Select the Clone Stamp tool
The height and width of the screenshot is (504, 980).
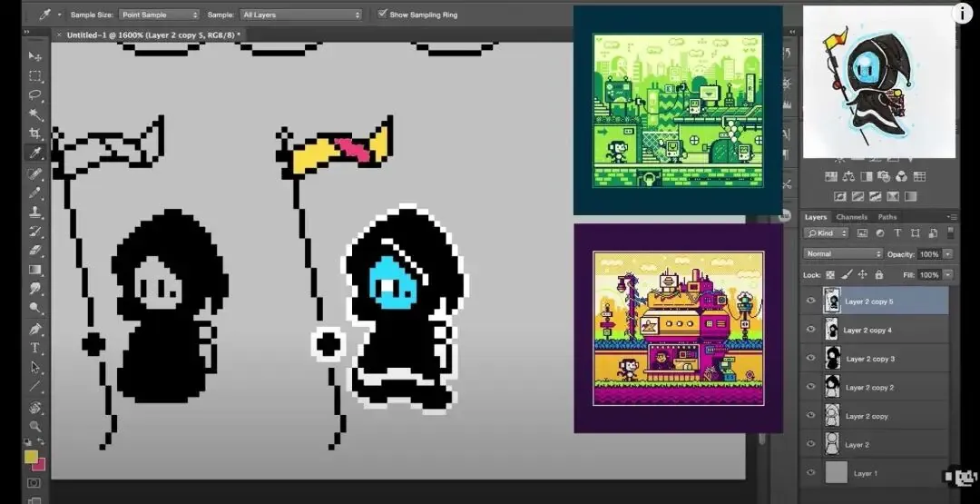pos(35,212)
